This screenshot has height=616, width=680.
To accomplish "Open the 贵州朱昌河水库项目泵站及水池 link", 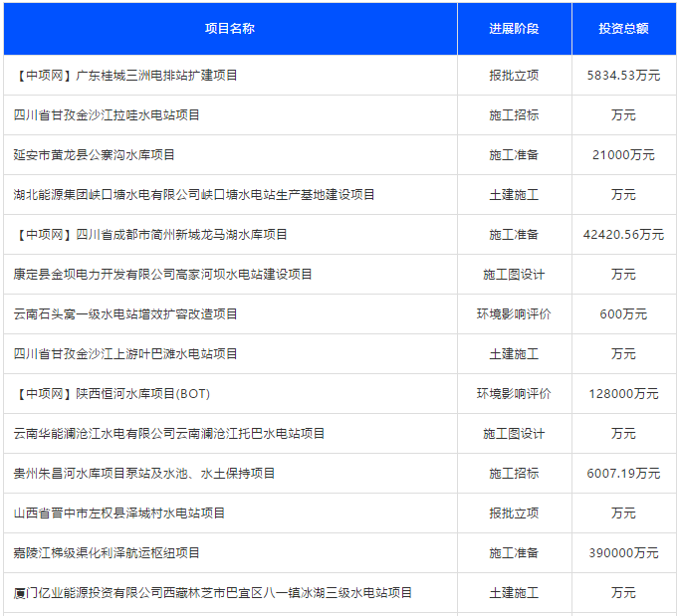I will pos(144,474).
